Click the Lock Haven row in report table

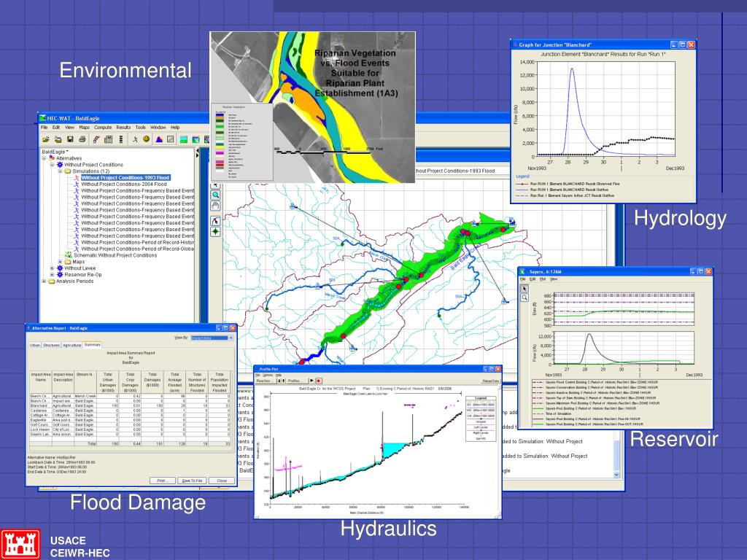click(x=131, y=429)
